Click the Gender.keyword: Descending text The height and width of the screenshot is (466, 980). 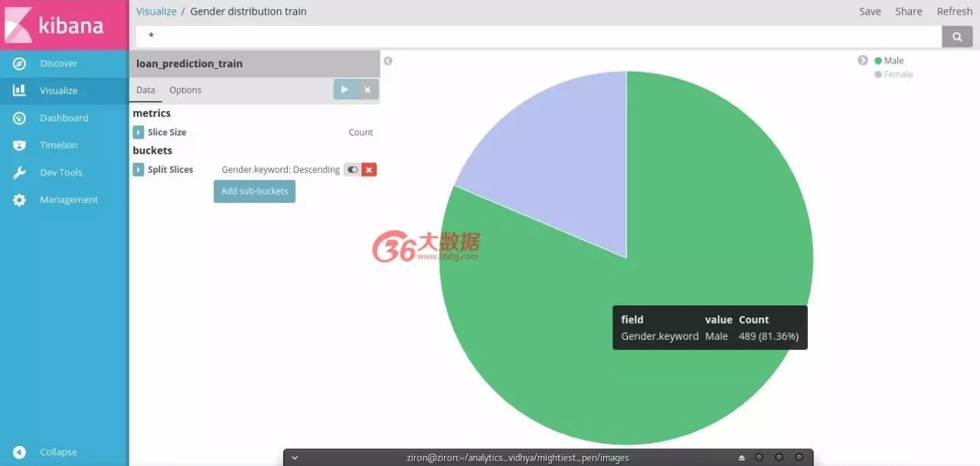pyautogui.click(x=280, y=170)
